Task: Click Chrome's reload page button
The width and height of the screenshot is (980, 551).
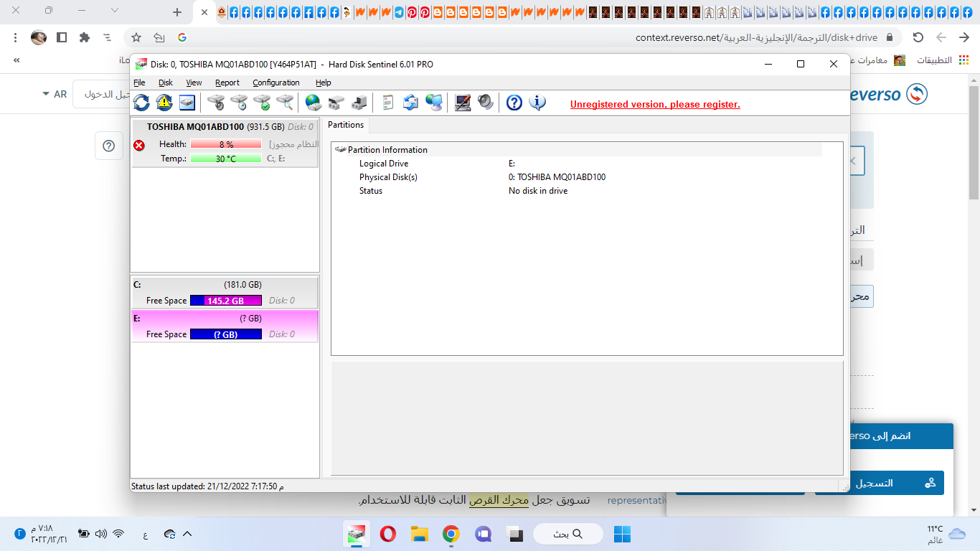Action: pos(918,37)
